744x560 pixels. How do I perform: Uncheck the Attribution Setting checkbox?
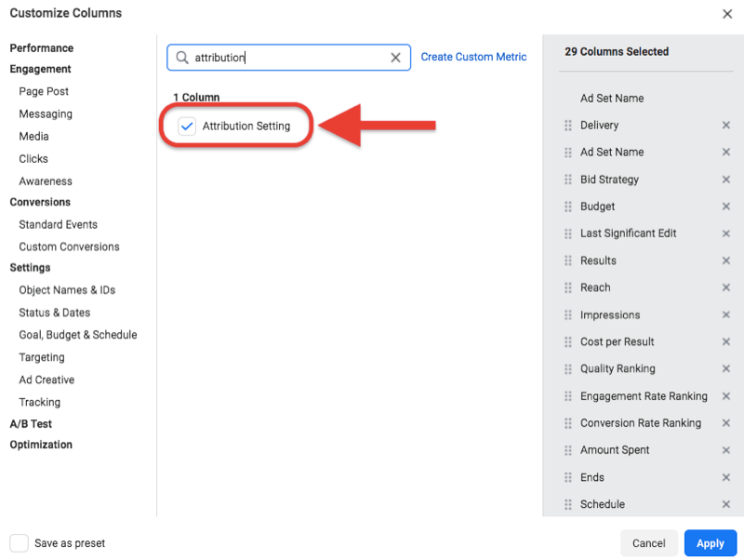tap(187, 127)
